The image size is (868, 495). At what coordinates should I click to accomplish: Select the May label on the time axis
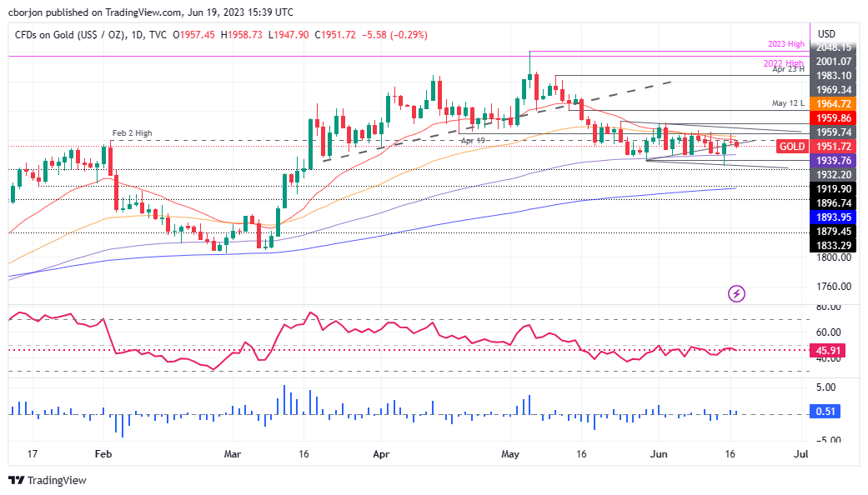(509, 454)
